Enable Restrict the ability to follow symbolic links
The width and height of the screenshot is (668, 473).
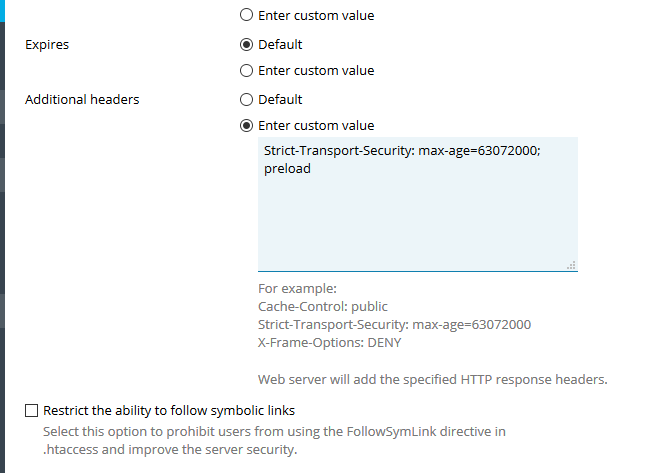pos(32,411)
